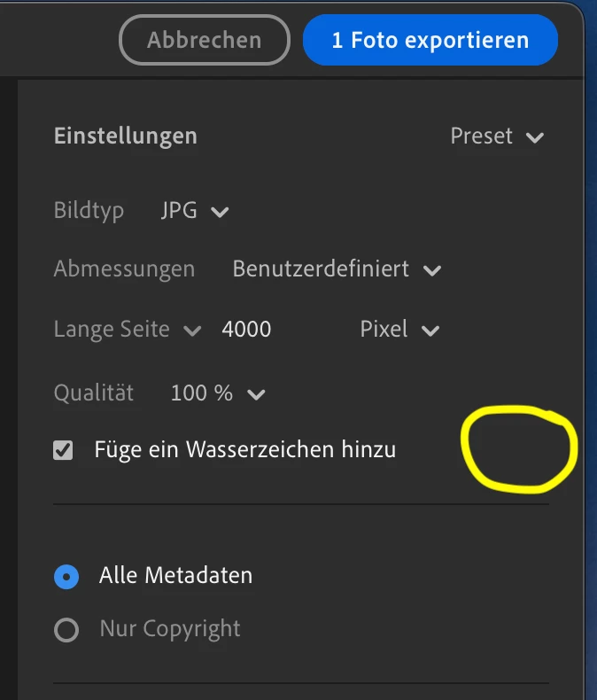Click the chevron arrow beside Benutzerdefiniert
597x700 pixels.
point(432,270)
